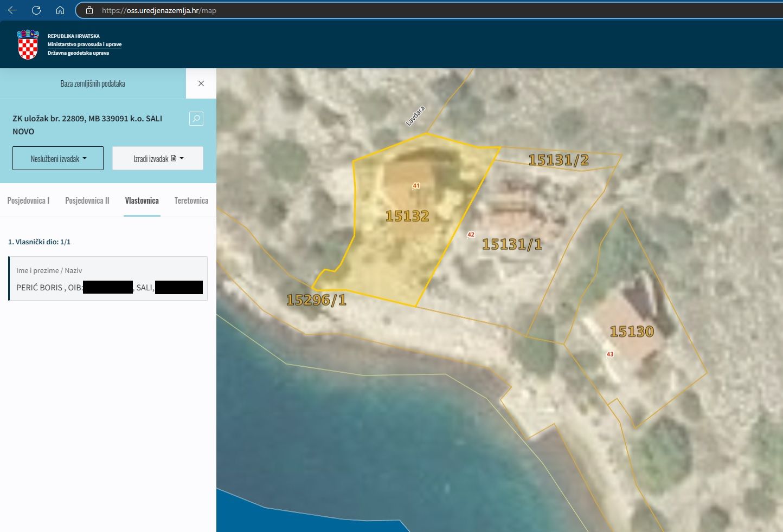Select the Vlastovnica tab
The image size is (783, 532).
(x=142, y=200)
